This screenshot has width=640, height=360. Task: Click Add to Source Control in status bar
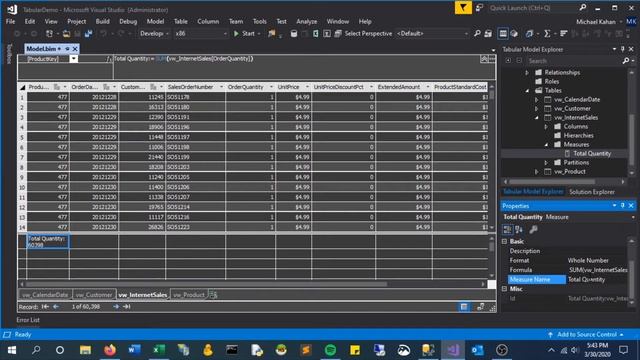pyautogui.click(x=587, y=335)
